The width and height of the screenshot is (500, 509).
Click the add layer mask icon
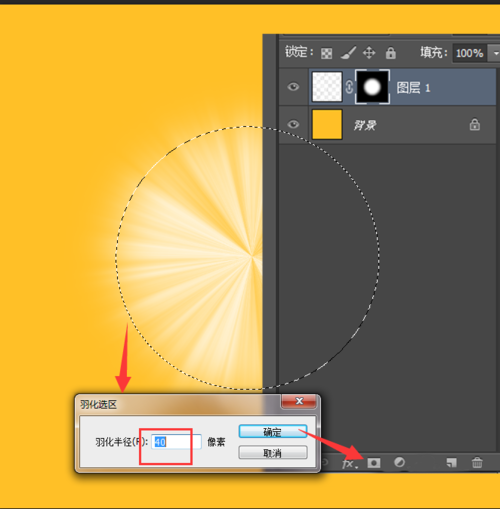tap(374, 463)
